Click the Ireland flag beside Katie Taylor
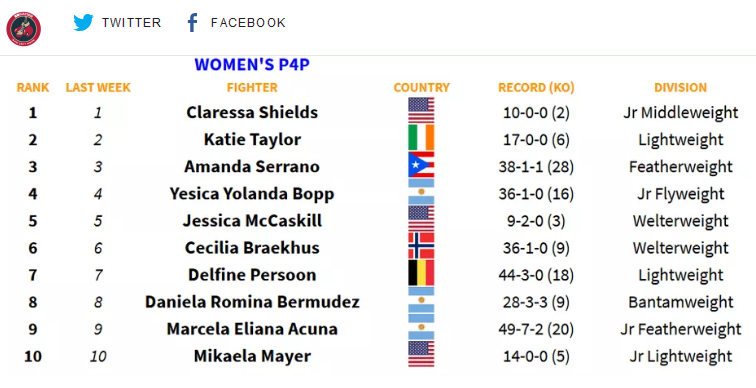Image resolution: width=756 pixels, height=388 pixels. click(x=421, y=138)
